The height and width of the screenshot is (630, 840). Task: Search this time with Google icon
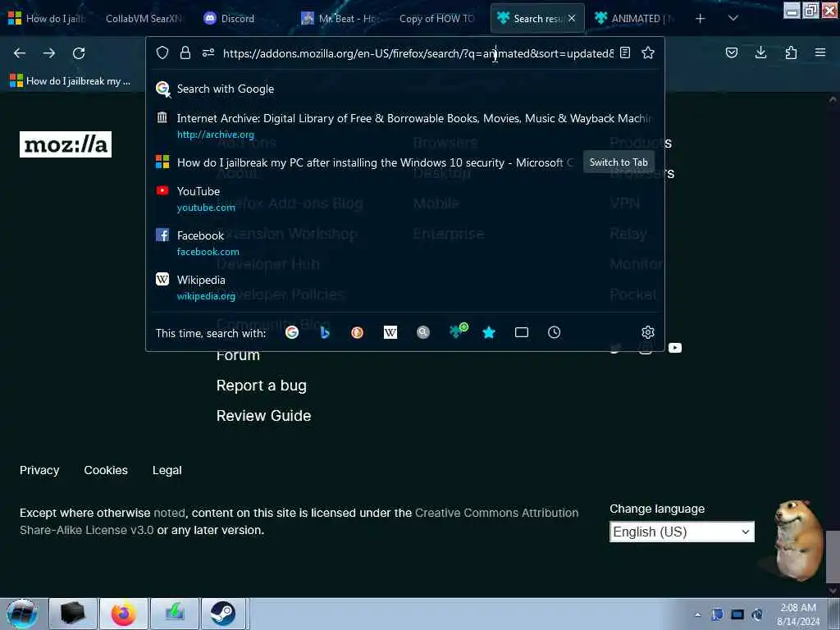click(292, 333)
